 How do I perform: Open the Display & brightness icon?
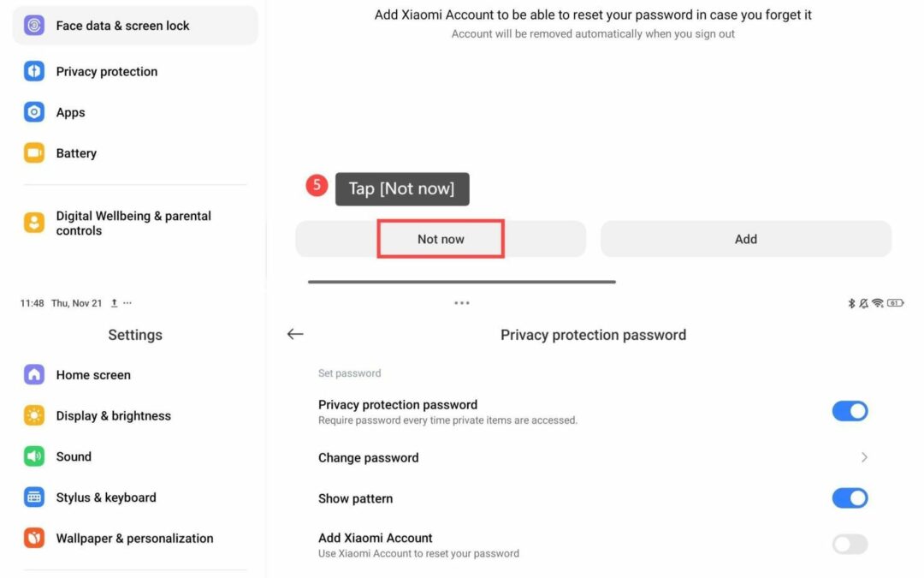33,415
